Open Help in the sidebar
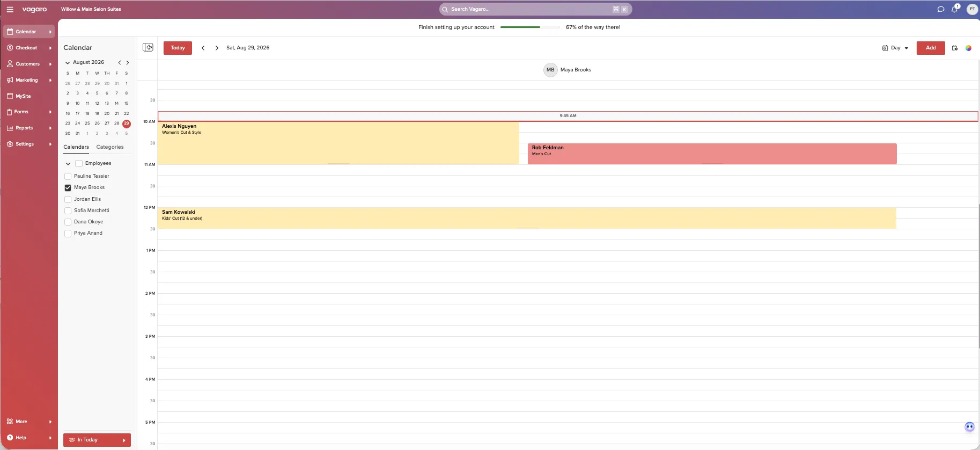This screenshot has height=450, width=980. point(29,438)
